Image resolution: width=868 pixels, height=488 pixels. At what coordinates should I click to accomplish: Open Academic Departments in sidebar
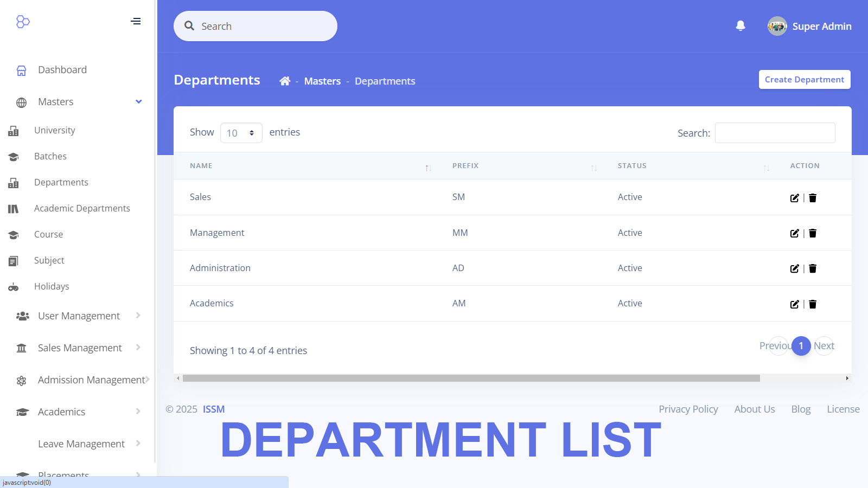(82, 209)
